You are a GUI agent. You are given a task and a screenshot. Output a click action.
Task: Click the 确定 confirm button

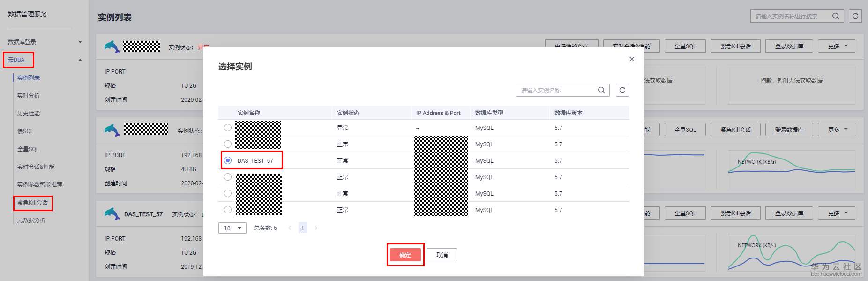point(405,255)
